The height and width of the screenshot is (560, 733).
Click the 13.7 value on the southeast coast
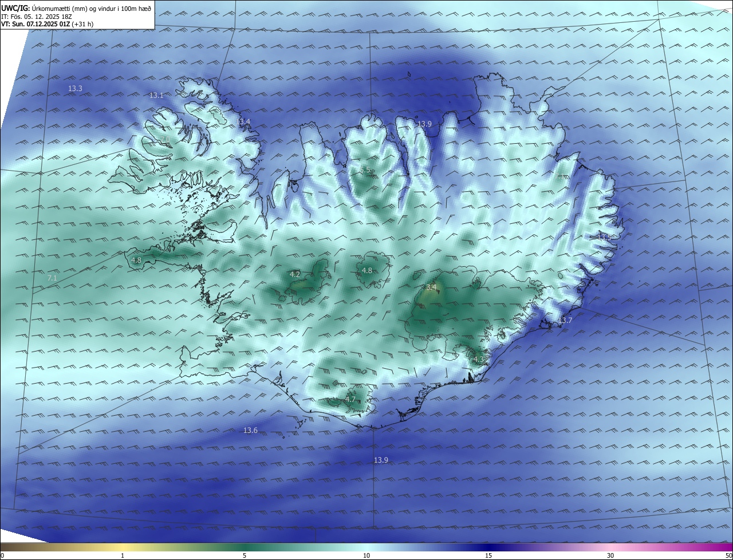[565, 320]
